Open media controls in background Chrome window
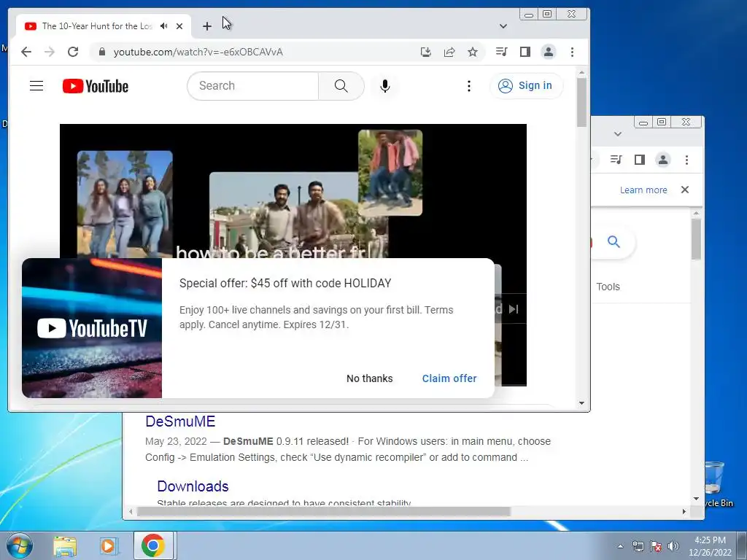This screenshot has height=560, width=747. click(x=616, y=160)
